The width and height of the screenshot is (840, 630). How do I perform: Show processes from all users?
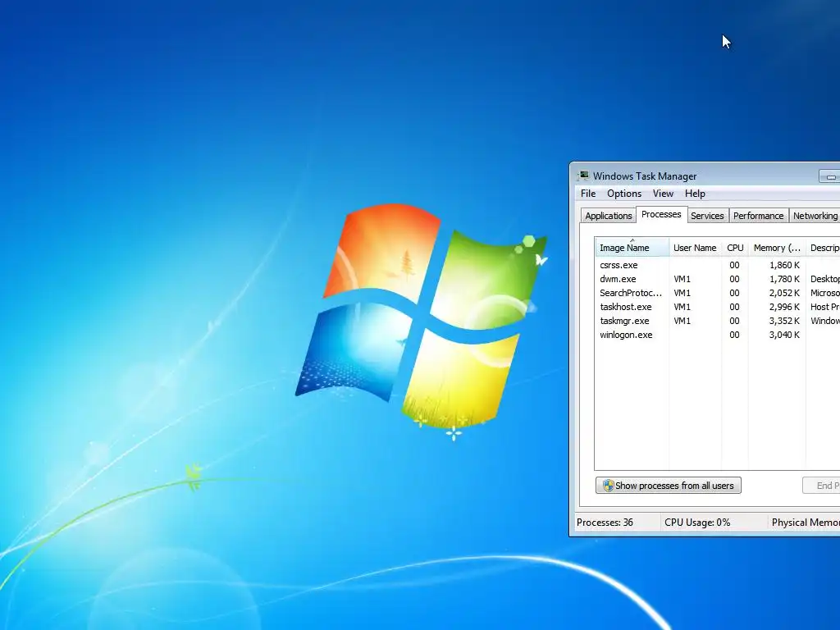pyautogui.click(x=668, y=486)
